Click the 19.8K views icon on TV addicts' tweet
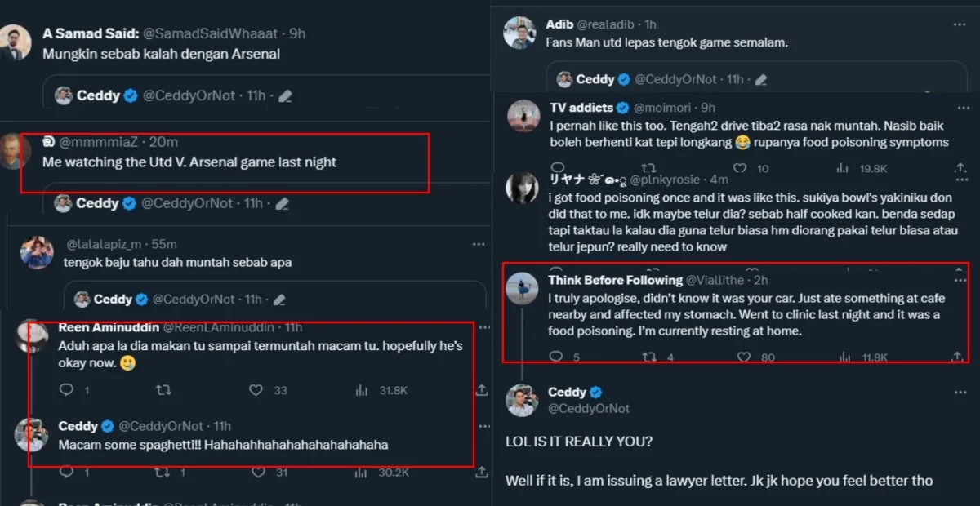The height and width of the screenshot is (506, 980). click(x=840, y=169)
